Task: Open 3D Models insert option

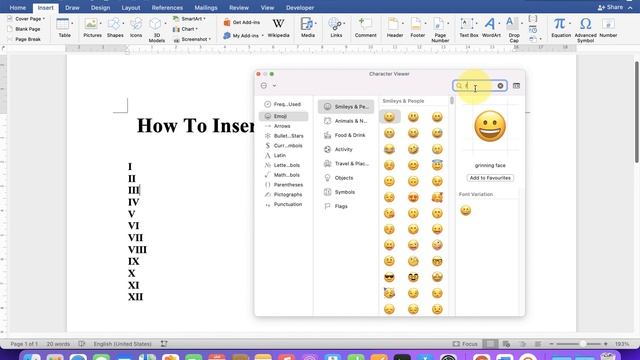Action: (157, 29)
